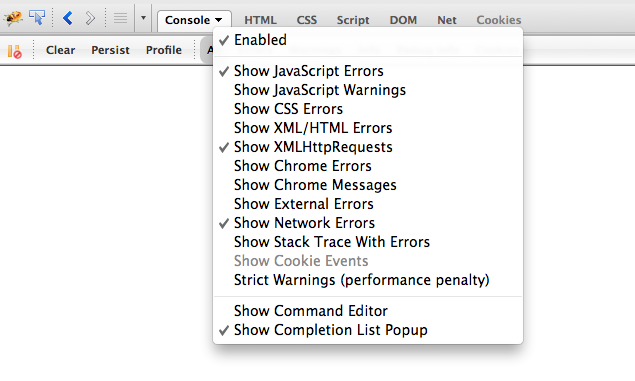
Task: Click the Profile button
Action: [x=164, y=50]
